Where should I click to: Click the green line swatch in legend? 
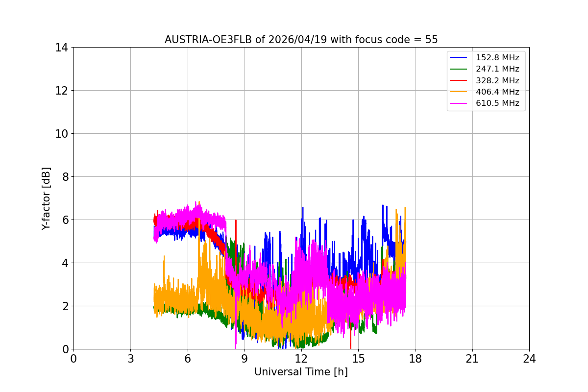coord(459,69)
